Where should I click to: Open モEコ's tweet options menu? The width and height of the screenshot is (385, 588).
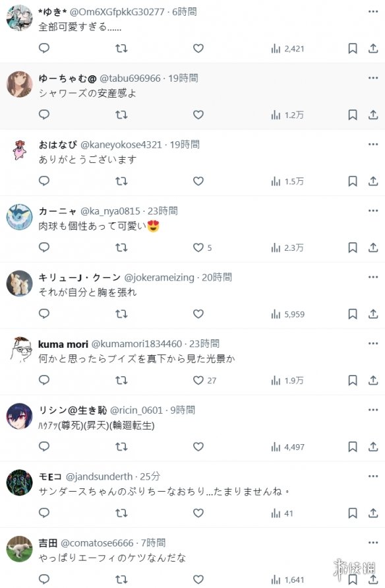point(373,475)
